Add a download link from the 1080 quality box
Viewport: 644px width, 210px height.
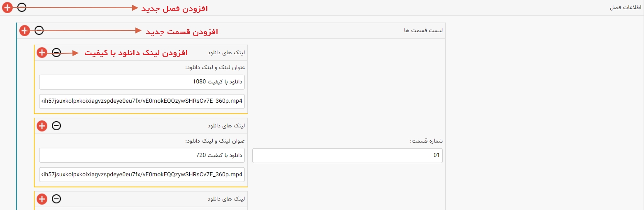(x=42, y=53)
